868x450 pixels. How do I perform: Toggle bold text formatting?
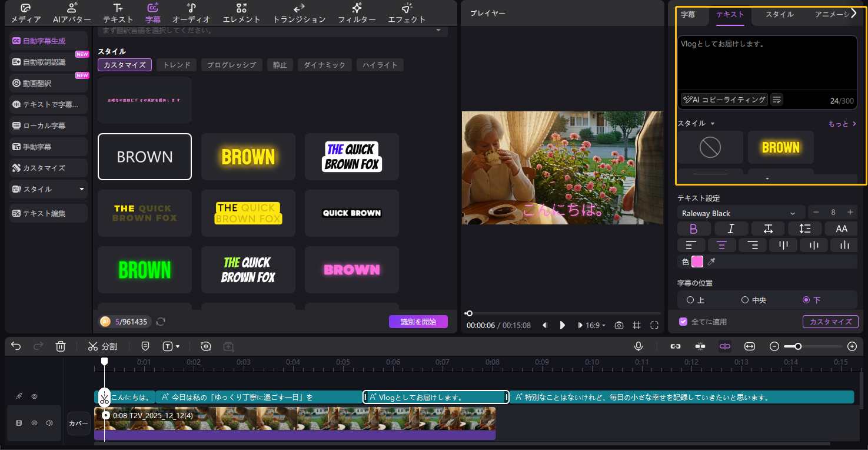click(693, 229)
